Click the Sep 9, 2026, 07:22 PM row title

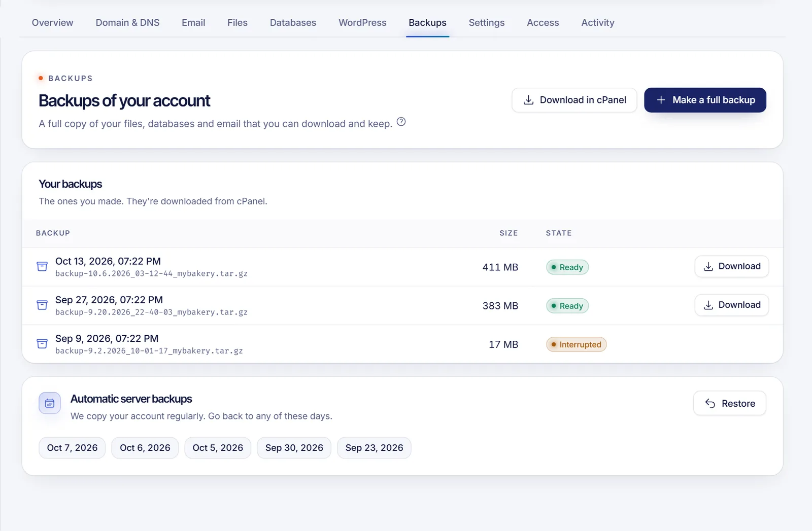107,338
